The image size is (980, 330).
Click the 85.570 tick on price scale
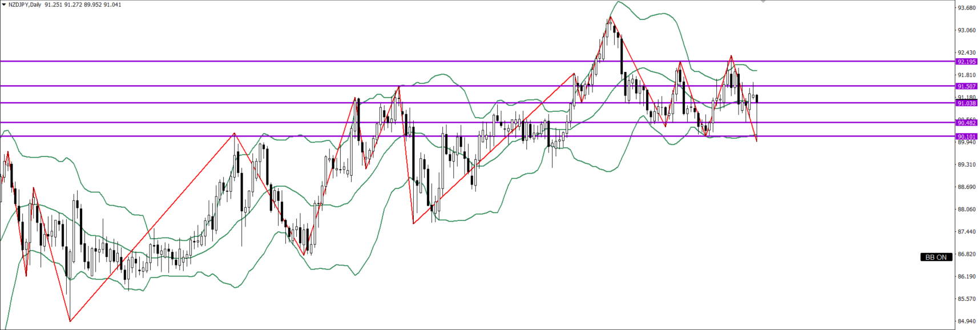(x=966, y=299)
